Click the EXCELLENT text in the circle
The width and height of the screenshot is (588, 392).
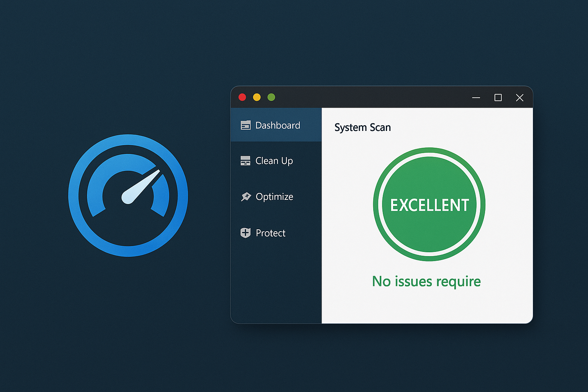[429, 205]
